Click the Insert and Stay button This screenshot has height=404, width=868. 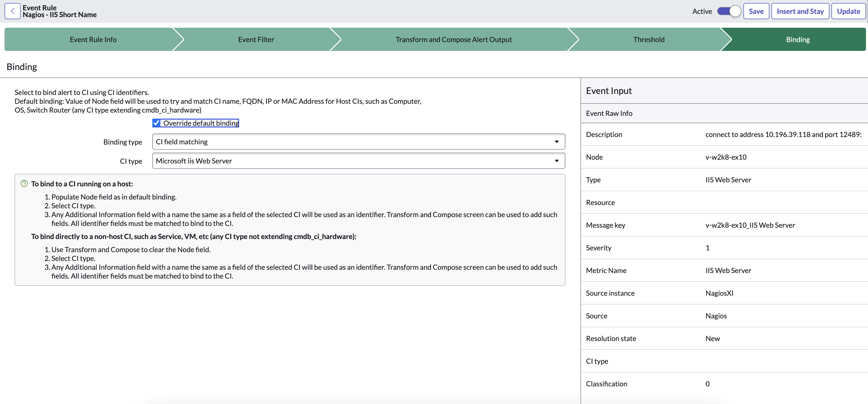pyautogui.click(x=800, y=11)
